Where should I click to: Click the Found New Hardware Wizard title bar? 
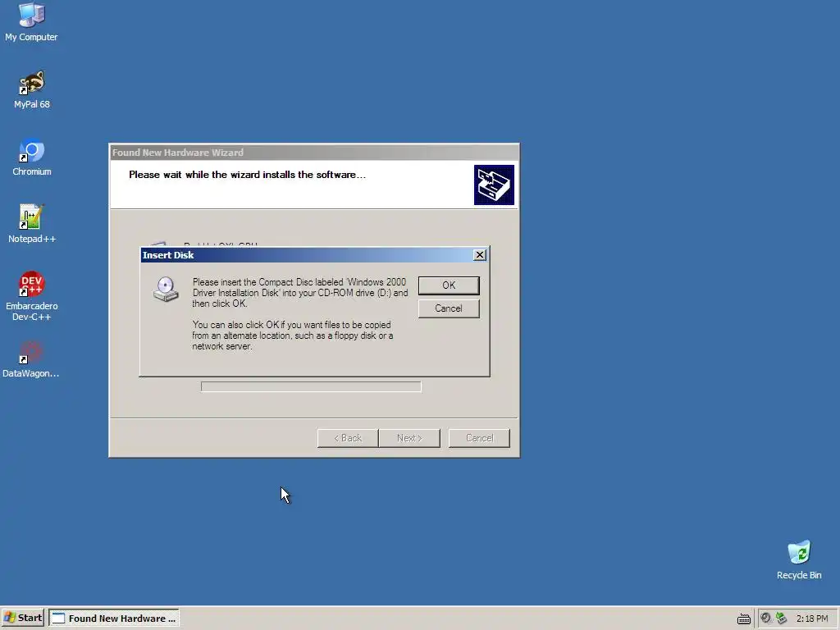[314, 153]
